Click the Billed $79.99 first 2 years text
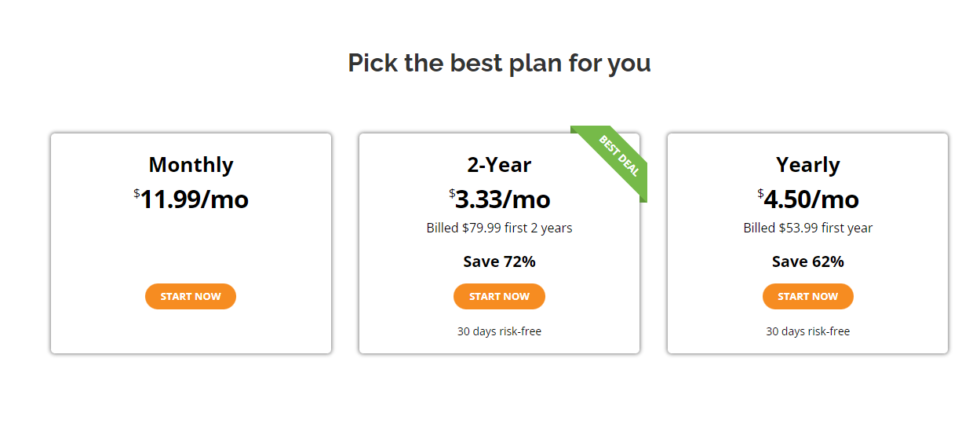The image size is (980, 435). pos(499,228)
